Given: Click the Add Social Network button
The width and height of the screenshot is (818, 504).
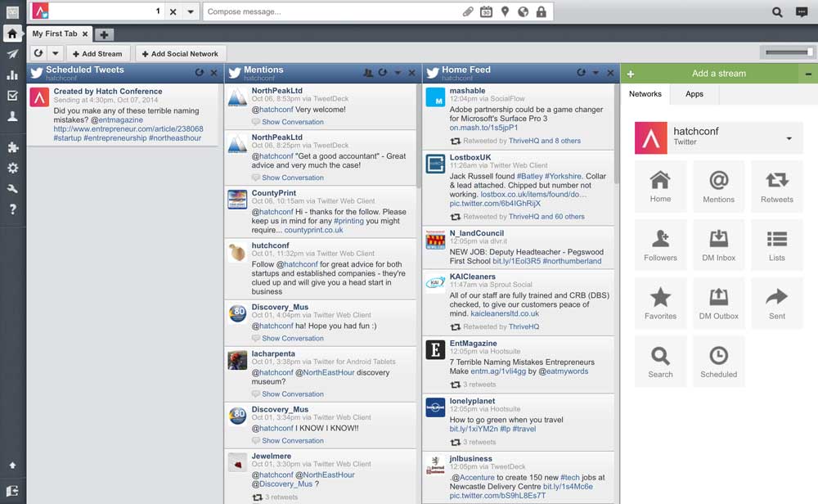Looking at the screenshot, I should [x=181, y=53].
